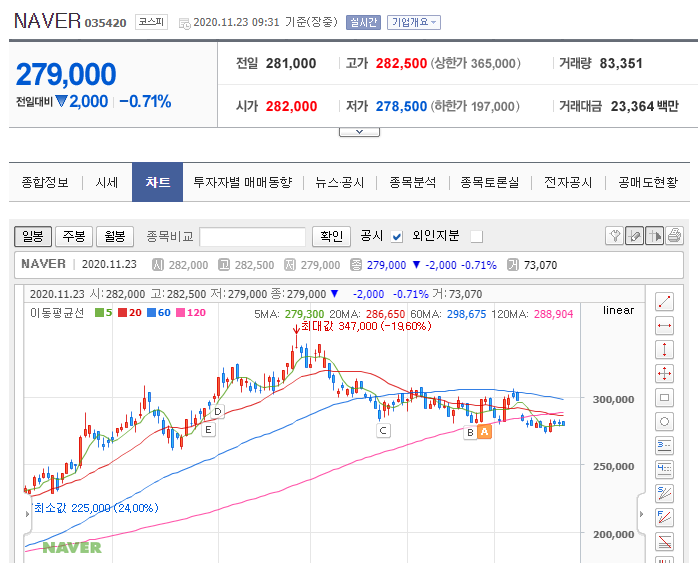Click the 60MA 298,675 value
Viewport: 698px width, 563px height.
pos(467,314)
